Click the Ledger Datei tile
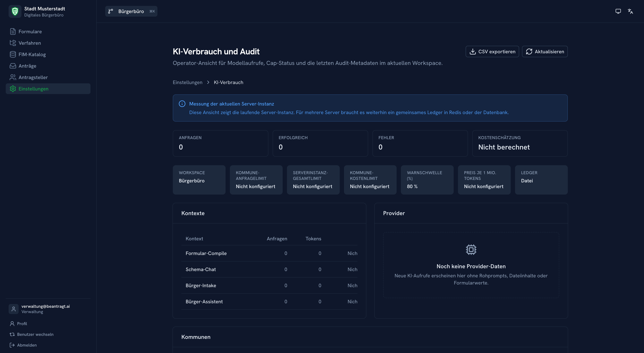This screenshot has width=644, height=353. point(541,180)
